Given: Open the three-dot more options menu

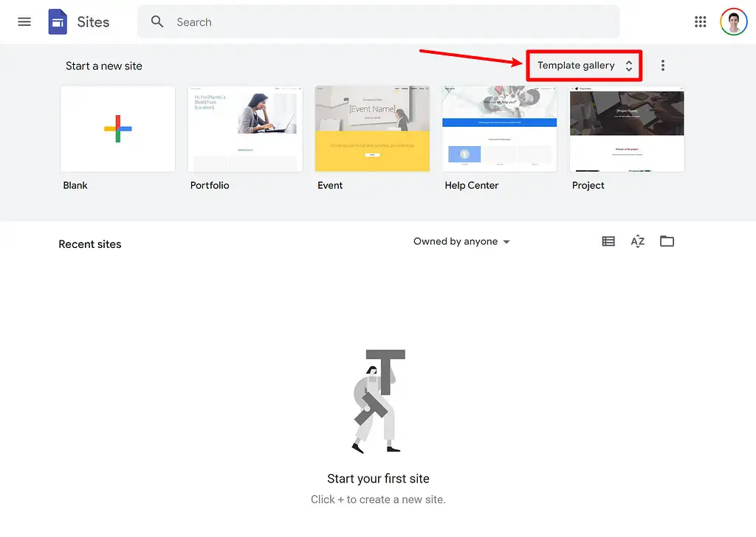Looking at the screenshot, I should [663, 66].
